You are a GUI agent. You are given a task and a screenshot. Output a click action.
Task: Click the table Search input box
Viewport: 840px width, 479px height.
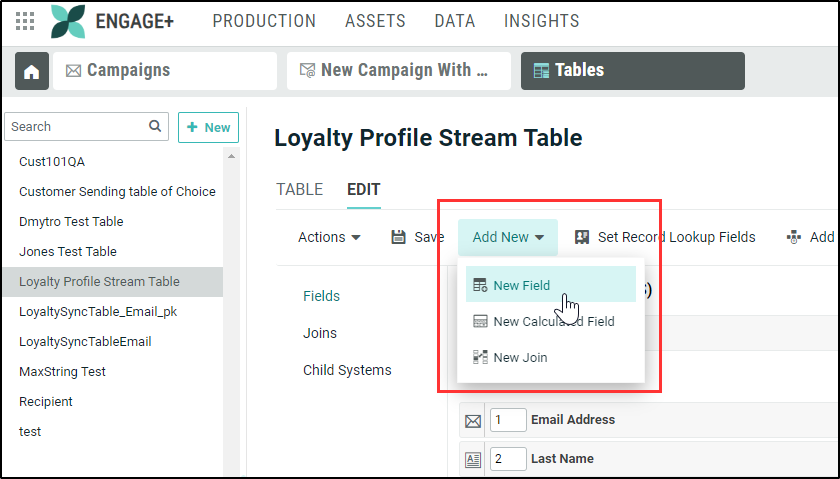pos(76,127)
